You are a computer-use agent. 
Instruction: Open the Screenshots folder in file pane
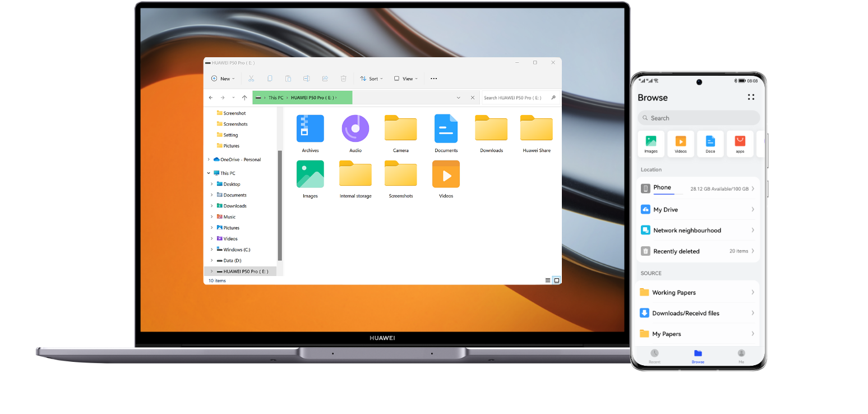pyautogui.click(x=400, y=173)
